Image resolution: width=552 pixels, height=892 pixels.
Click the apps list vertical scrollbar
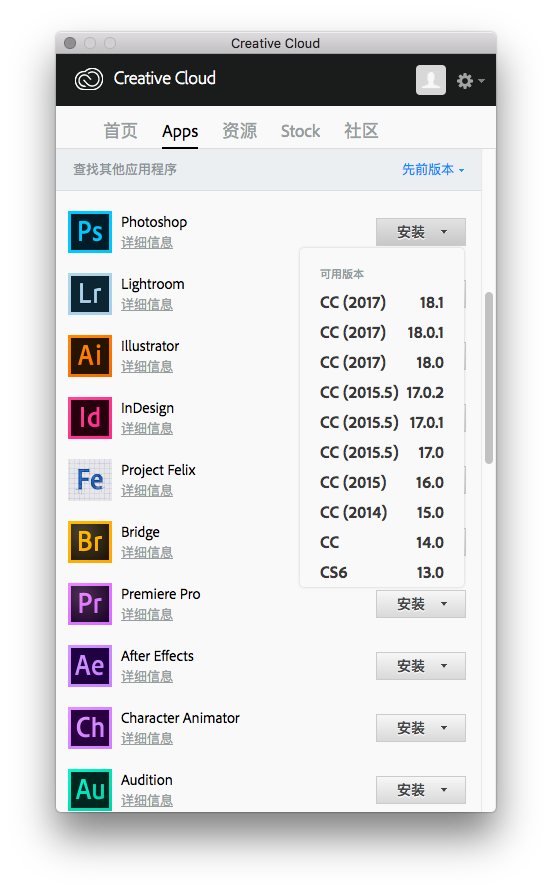489,378
